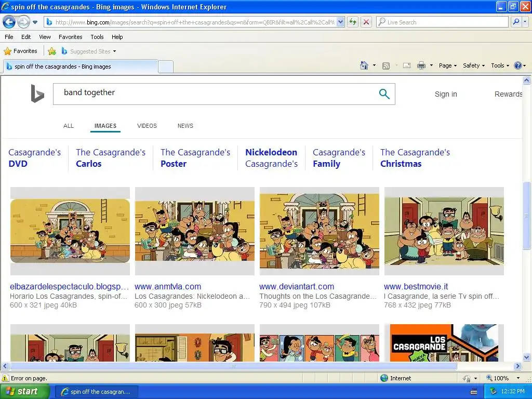Image resolution: width=532 pixels, height=399 pixels.
Task: Expand the address bar history dropdown
Action: click(341, 22)
